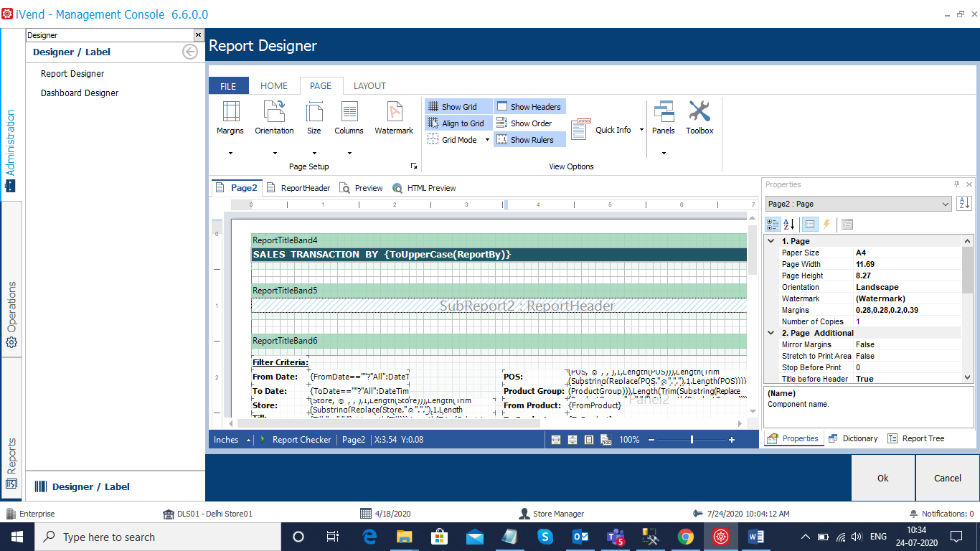Click the zoom slider handle
The width and height of the screenshot is (980, 551).
[x=692, y=440]
